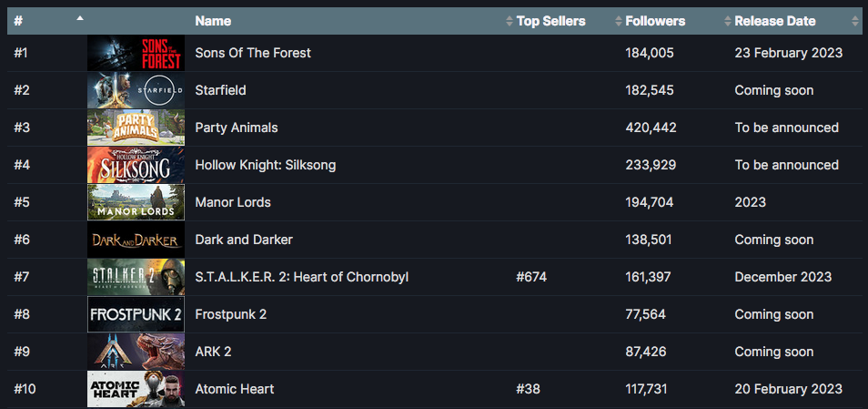Open the Starfield game thumbnail

click(136, 90)
